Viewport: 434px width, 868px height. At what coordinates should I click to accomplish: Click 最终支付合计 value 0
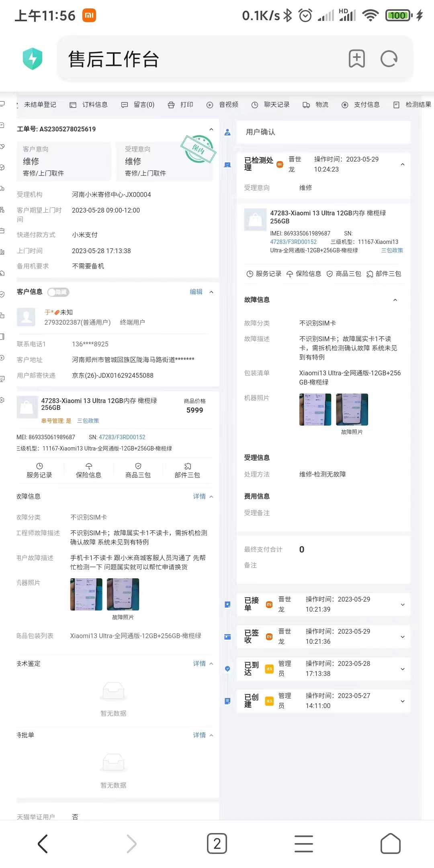[x=302, y=549]
